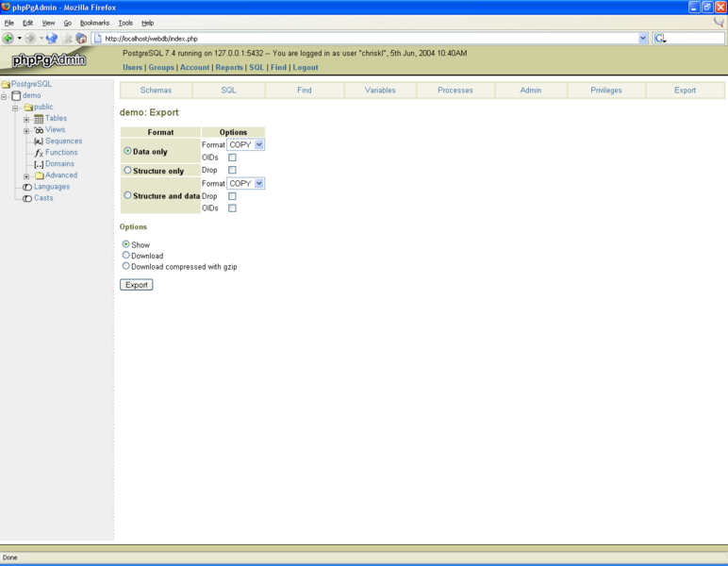Click the browser Back arrow icon
The height and width of the screenshot is (566, 728).
(8, 39)
